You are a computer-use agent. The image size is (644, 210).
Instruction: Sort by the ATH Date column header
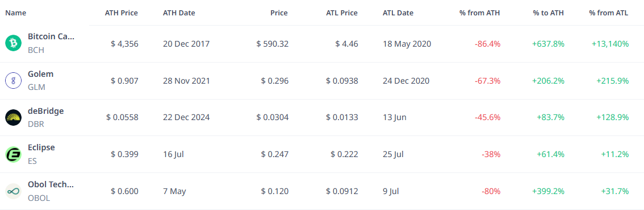(179, 13)
